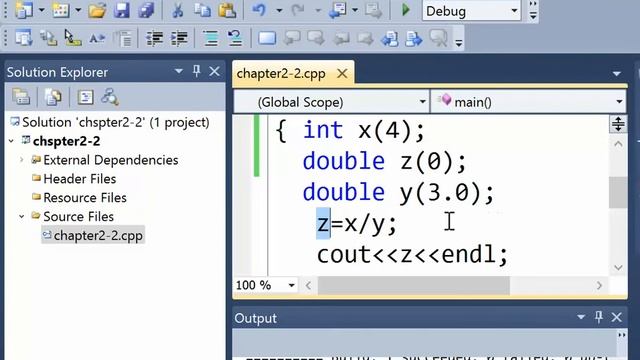
Task: Expand External Dependencies folder
Action: pos(22,160)
